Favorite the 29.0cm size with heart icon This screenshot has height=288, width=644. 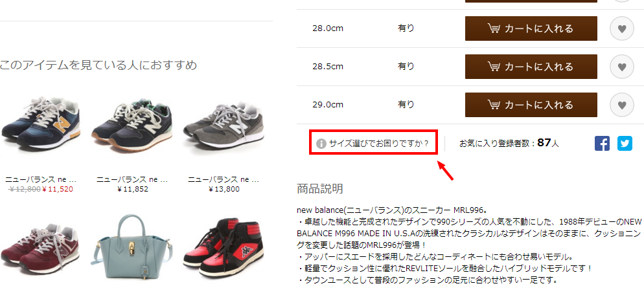pos(622,105)
